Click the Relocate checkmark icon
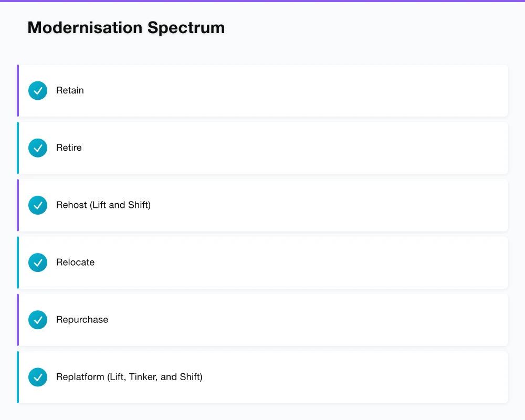525x420 pixels. click(38, 262)
